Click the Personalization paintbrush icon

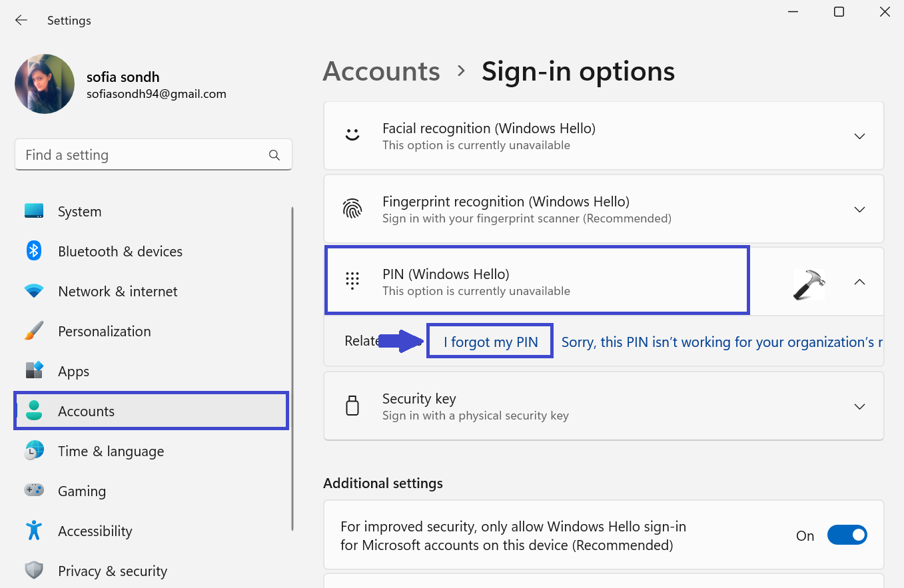coord(34,331)
